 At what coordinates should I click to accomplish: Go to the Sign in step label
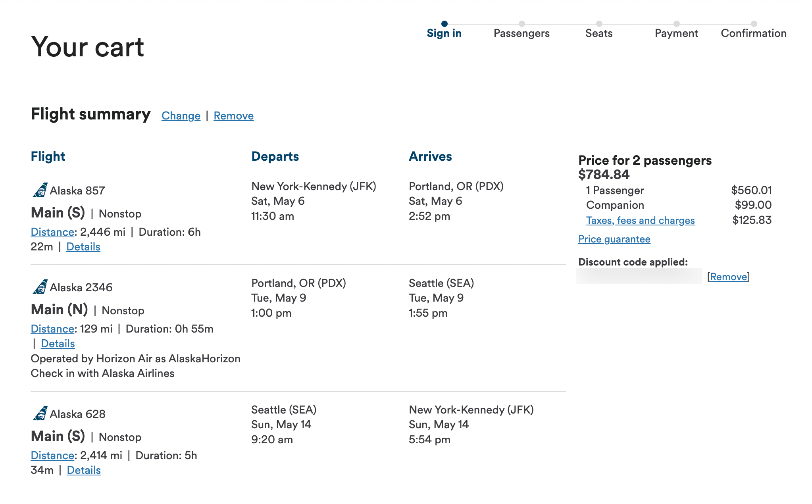click(444, 33)
